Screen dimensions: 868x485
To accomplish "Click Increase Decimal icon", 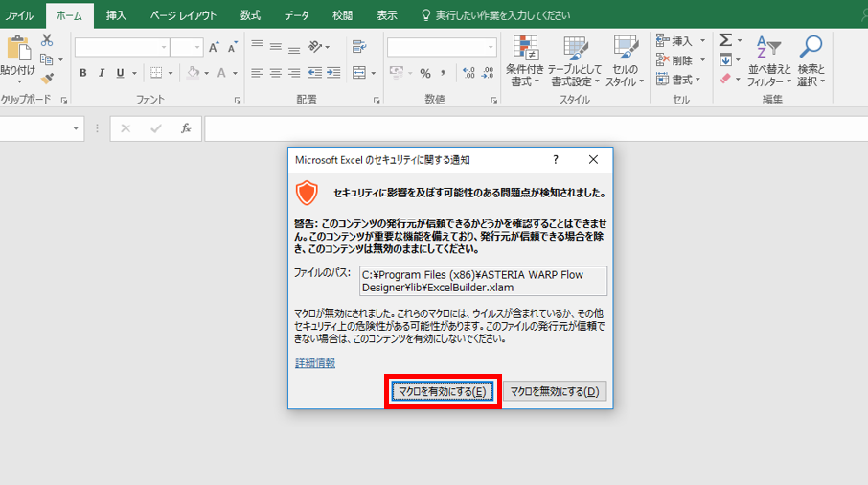I will point(468,73).
